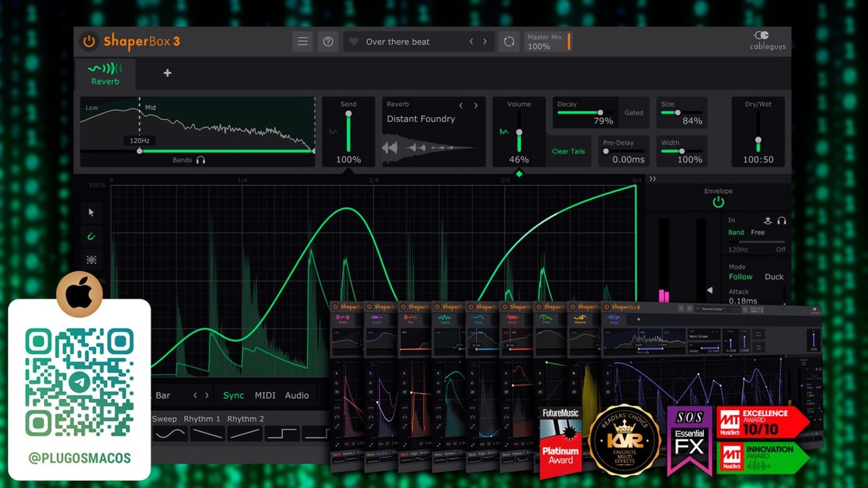
Task: Select the pointer arrow tool
Action: tap(92, 213)
